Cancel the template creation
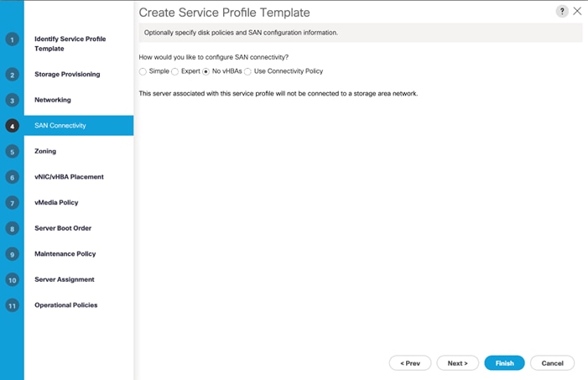The width and height of the screenshot is (588, 380). (552, 362)
